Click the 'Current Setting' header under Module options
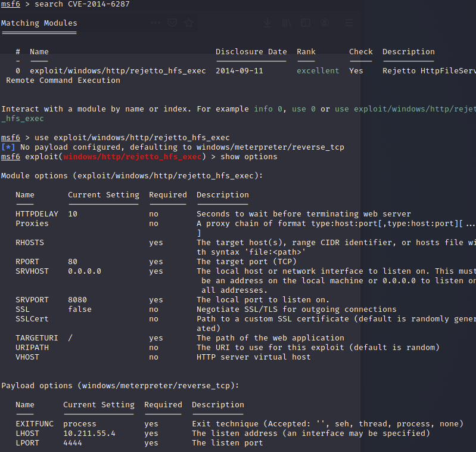This screenshot has width=476, height=452. [104, 195]
